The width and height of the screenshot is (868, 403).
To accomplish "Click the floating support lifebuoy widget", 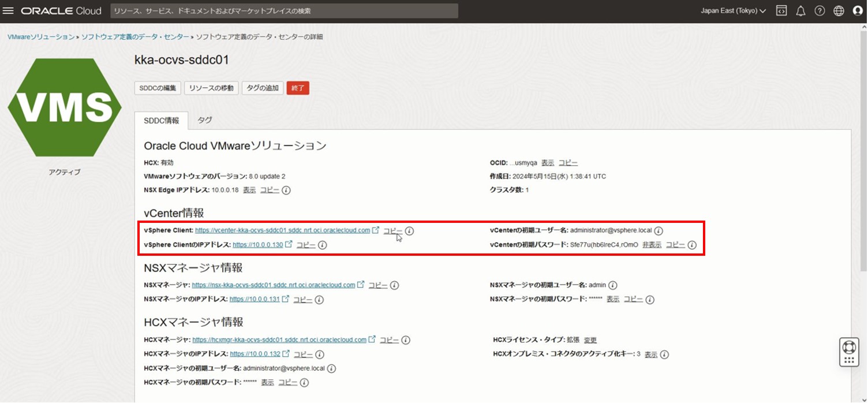I will (x=849, y=348).
